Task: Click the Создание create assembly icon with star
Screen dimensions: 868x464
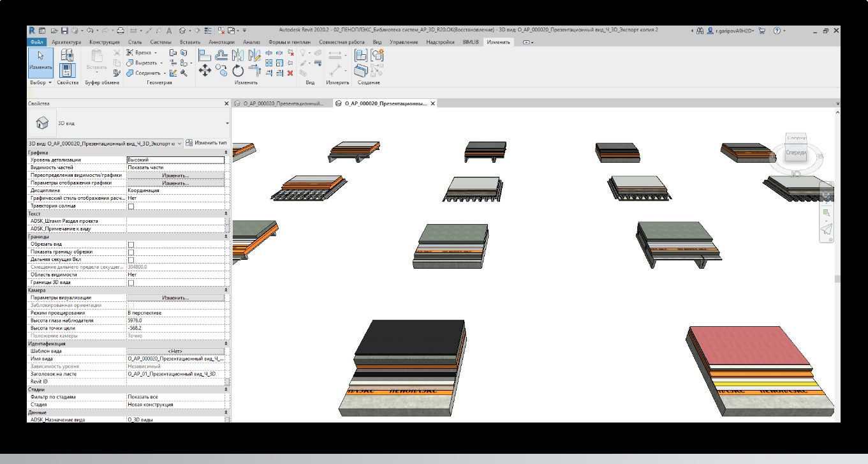Action: click(x=377, y=54)
